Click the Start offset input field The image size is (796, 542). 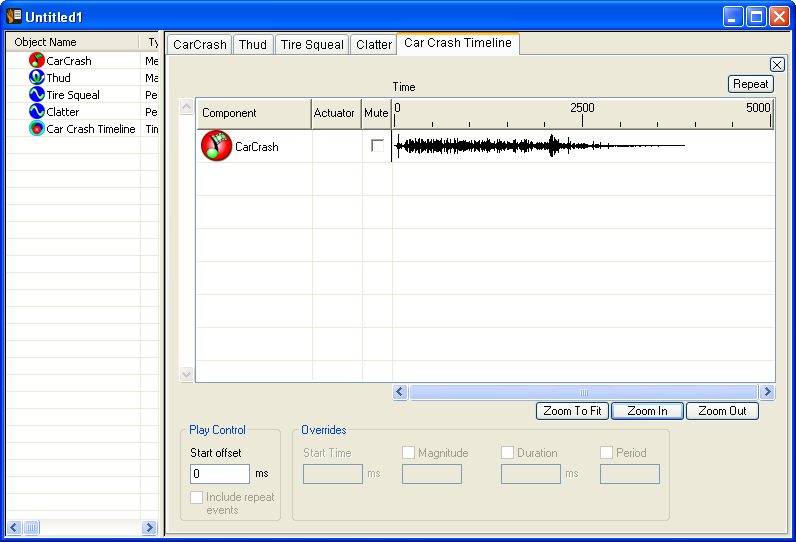pyautogui.click(x=220, y=474)
